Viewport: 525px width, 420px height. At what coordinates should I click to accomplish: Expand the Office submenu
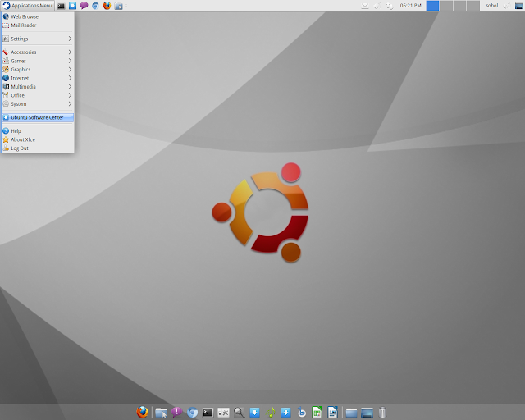pos(38,95)
